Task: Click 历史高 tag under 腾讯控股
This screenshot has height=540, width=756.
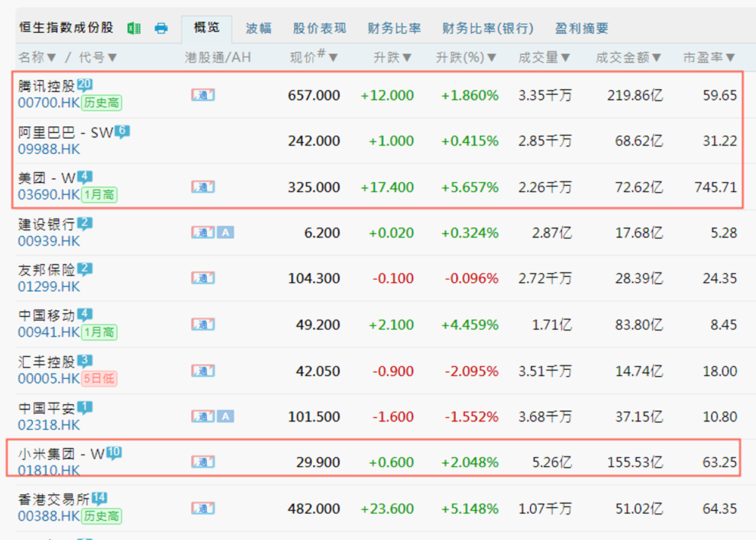Action: (x=101, y=103)
